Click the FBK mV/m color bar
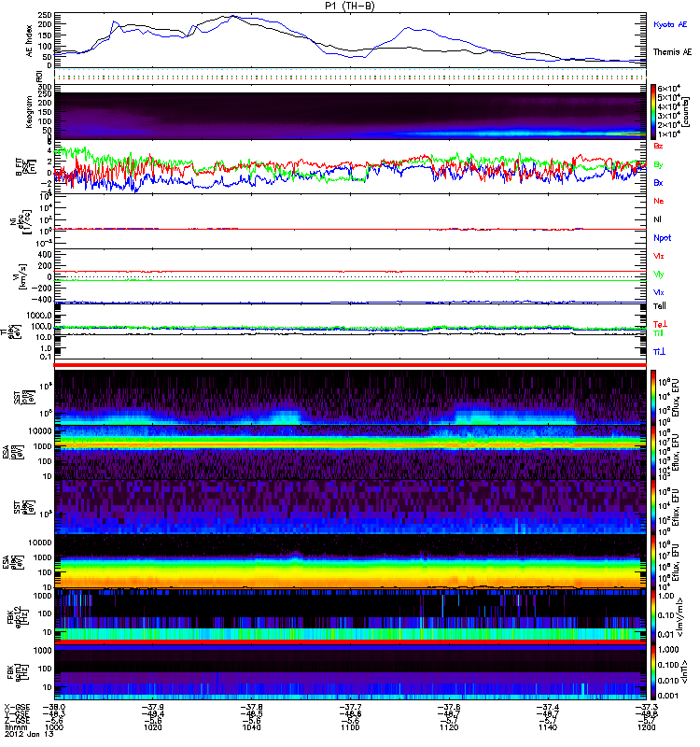This screenshot has width=700, height=747. [x=653, y=616]
